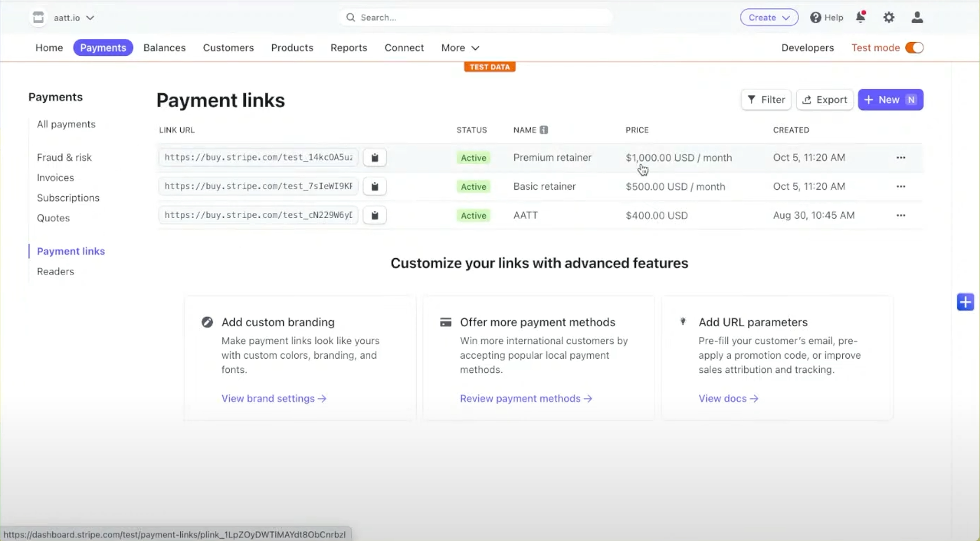Click the Review payment methods link
The image size is (980, 541).
pos(526,398)
